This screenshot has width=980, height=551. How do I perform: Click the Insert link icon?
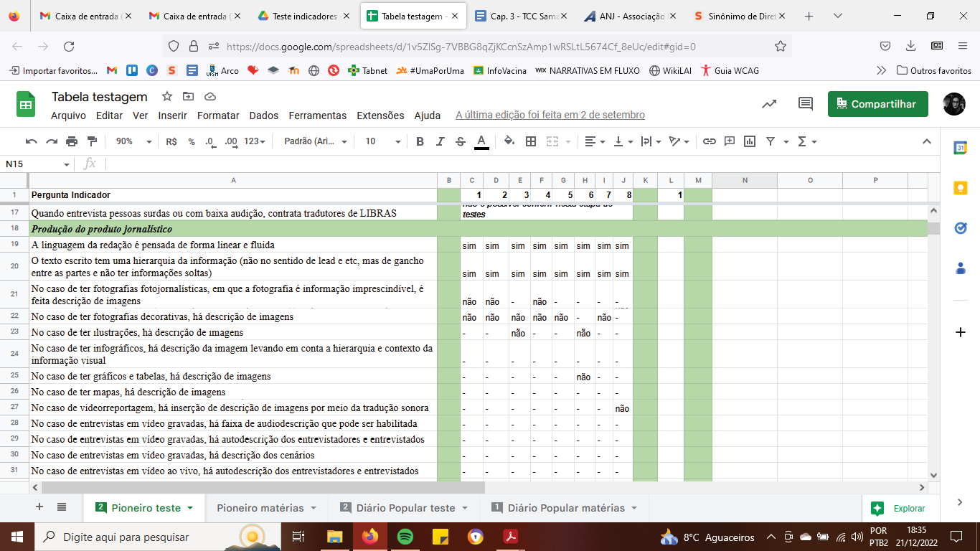coord(709,141)
